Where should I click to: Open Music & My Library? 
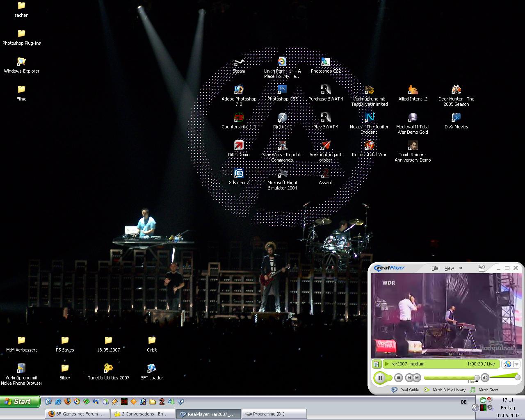(x=445, y=390)
